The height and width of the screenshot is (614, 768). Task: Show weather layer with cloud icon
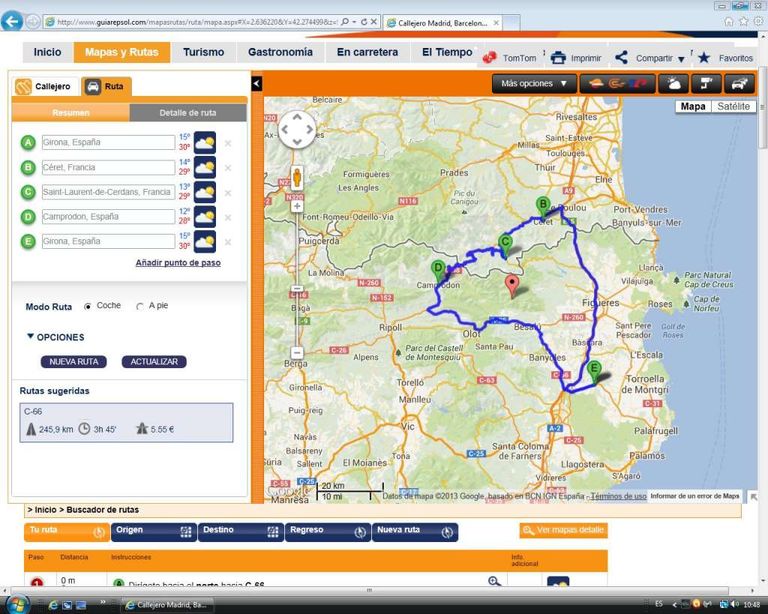[x=674, y=84]
